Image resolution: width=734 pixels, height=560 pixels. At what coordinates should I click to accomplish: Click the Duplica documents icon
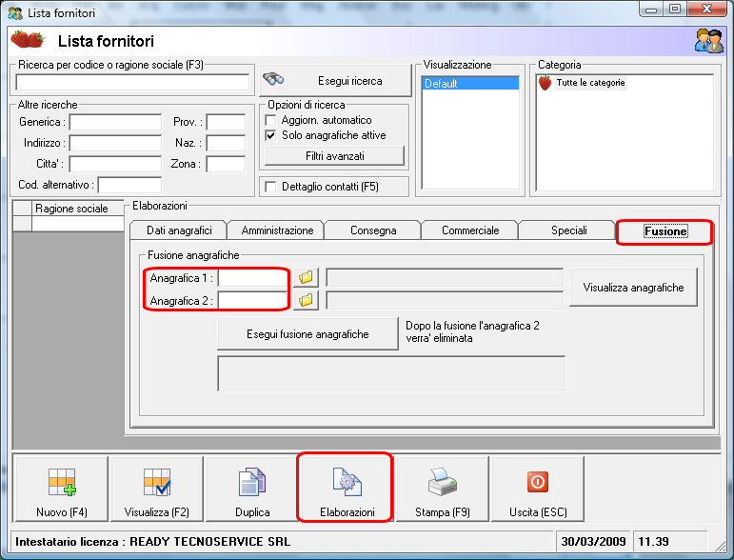point(252,482)
